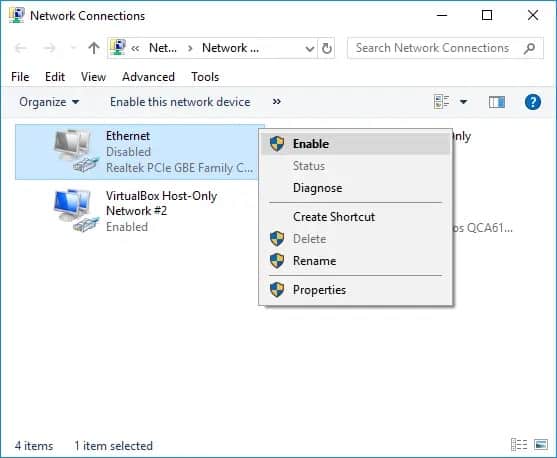Click Enable this network device
Viewport: 557px width, 458px height.
pos(180,102)
